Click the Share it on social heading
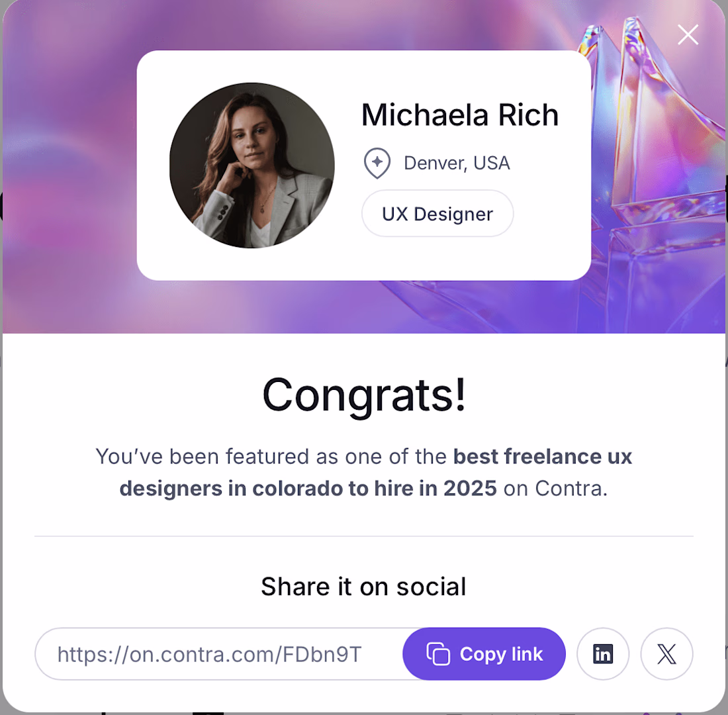 [363, 587]
